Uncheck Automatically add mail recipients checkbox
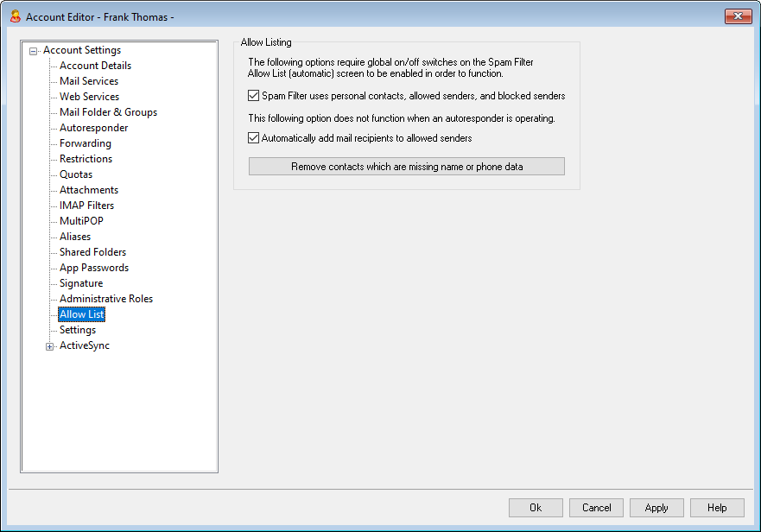The width and height of the screenshot is (761, 532). 254,137
